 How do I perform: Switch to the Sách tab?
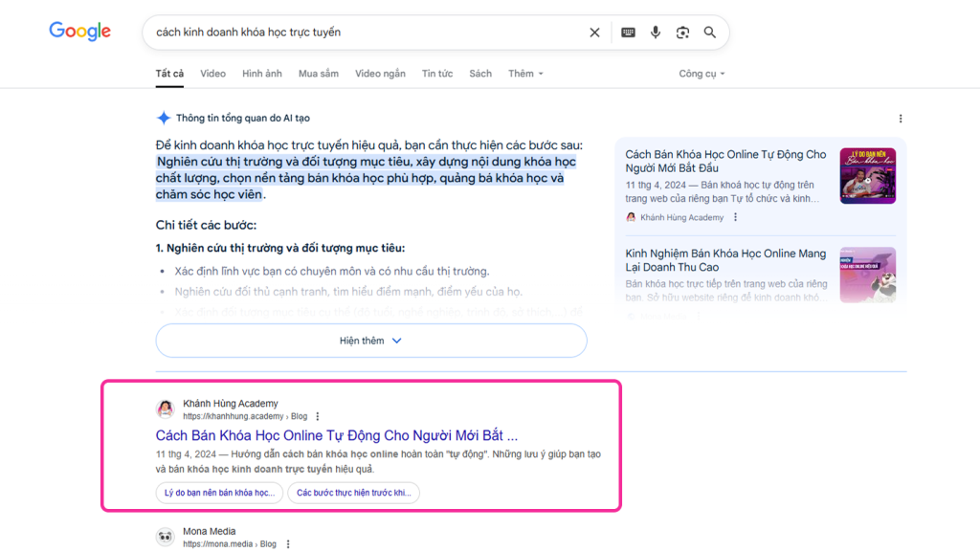click(x=480, y=74)
